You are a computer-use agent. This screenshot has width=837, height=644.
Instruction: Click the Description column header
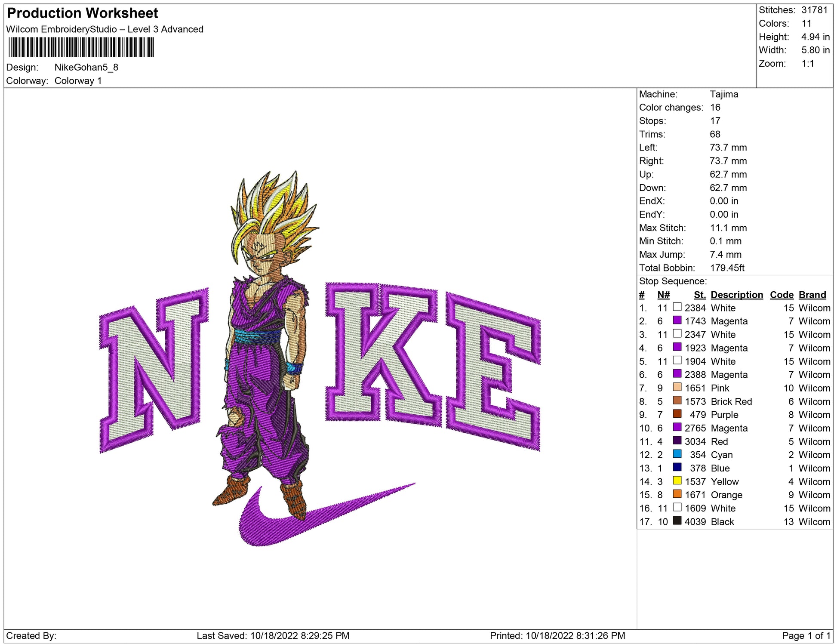coord(736,295)
